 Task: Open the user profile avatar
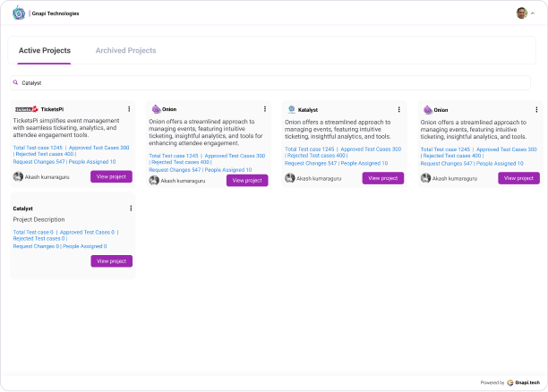pyautogui.click(x=521, y=13)
